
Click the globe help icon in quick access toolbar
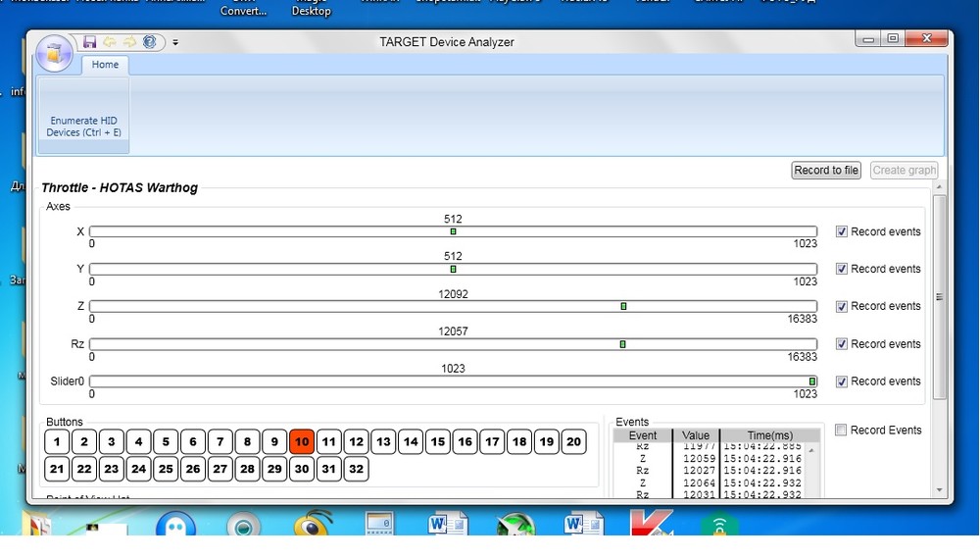tap(149, 42)
